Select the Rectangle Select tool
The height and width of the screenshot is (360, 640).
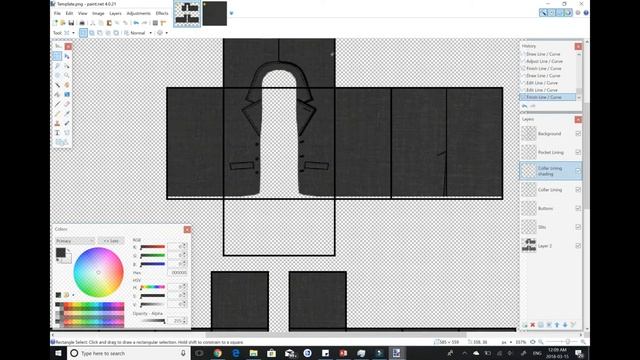(x=58, y=56)
